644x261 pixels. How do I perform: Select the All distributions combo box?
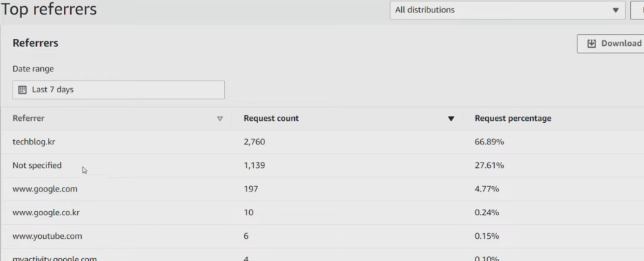coord(507,10)
